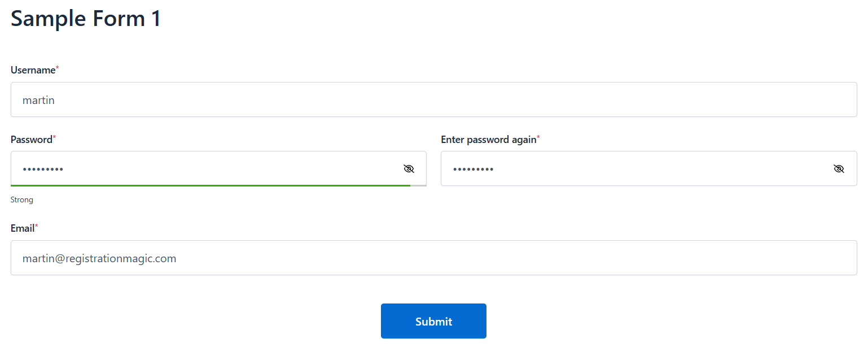Screen dimensions: 868x347
Task: Click the 'Sample Form 1' heading
Action: [x=86, y=19]
